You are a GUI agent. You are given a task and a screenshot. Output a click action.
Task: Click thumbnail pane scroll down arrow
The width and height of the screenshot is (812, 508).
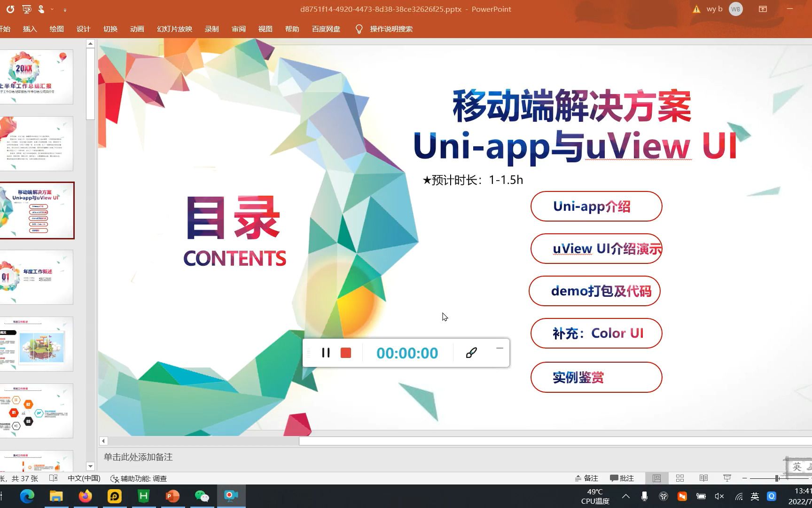(x=91, y=466)
